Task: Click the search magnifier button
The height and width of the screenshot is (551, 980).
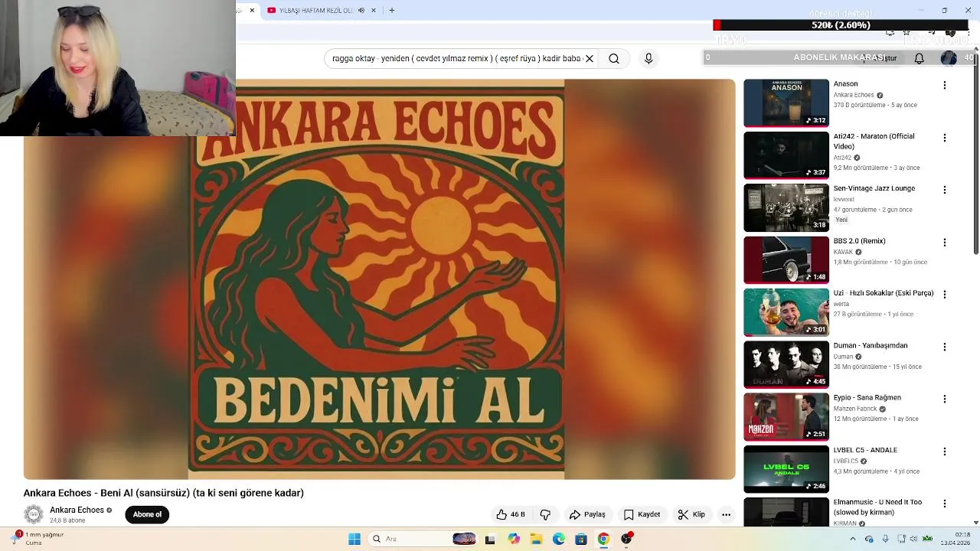Action: click(614, 58)
